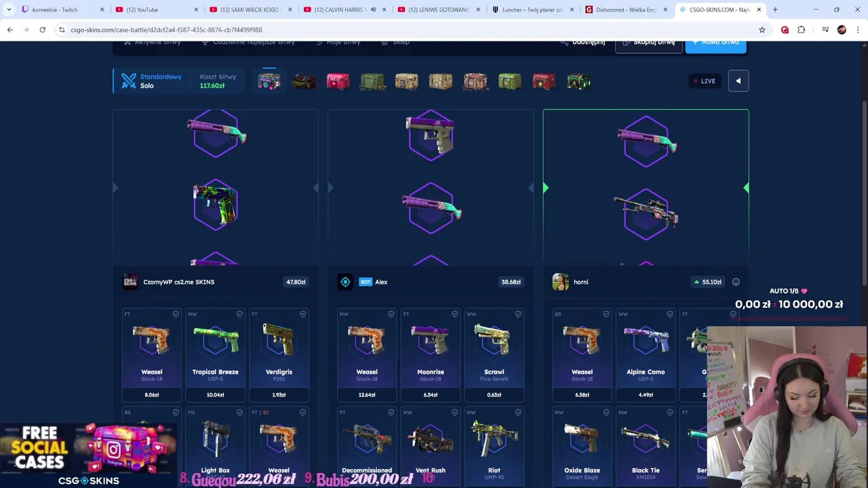Open the Oxide Blaze Desert Eagle card
The image size is (868, 488).
(582, 447)
